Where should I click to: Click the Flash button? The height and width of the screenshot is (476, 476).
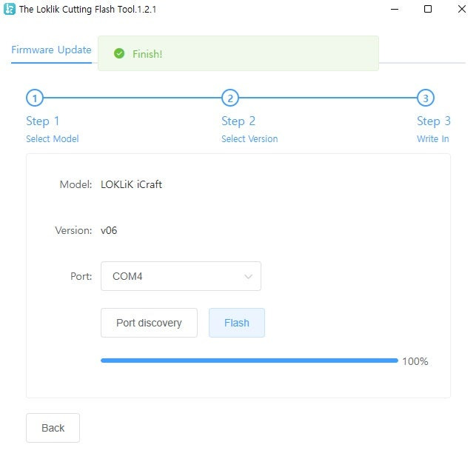click(237, 323)
